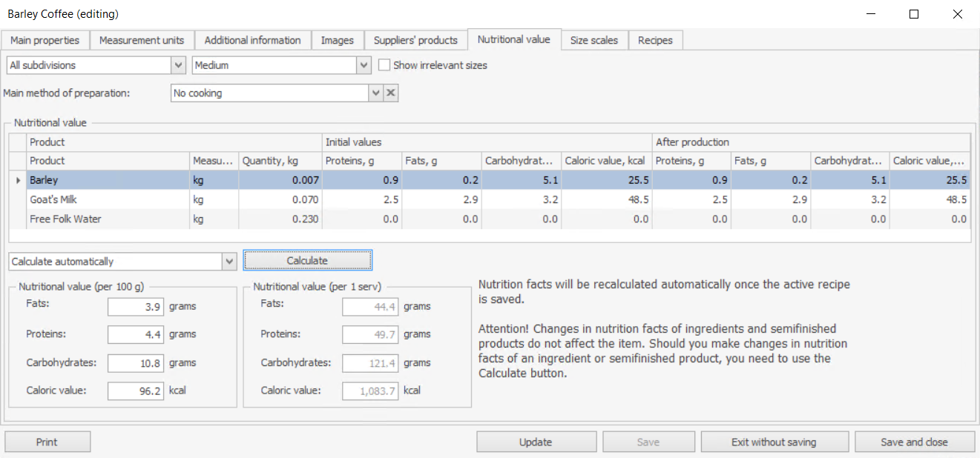Go to Suppliers' products tab
980x458 pixels.
tap(415, 40)
